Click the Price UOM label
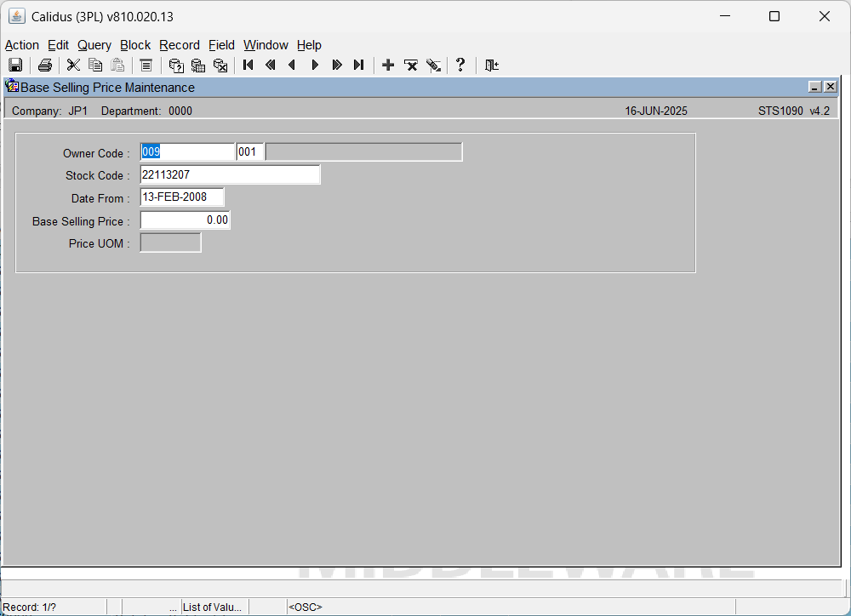Image resolution: width=851 pixels, height=616 pixels. 100,243
